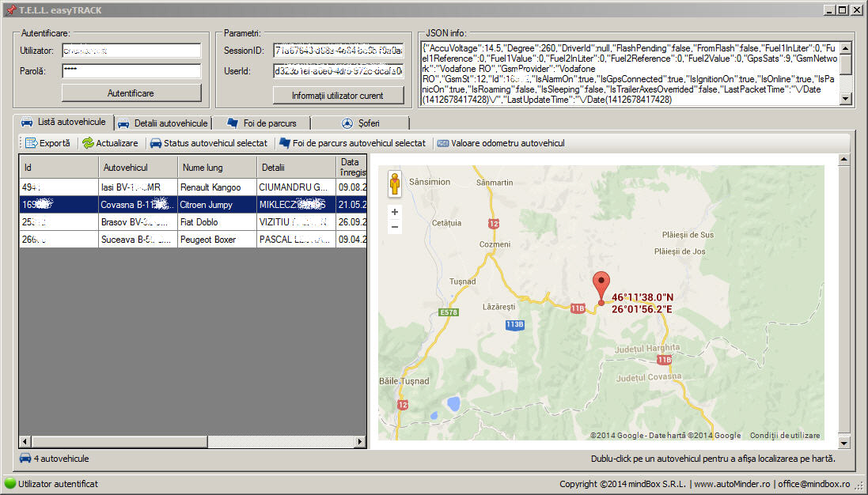Click the Status autovehicul selectat car icon

(x=156, y=143)
